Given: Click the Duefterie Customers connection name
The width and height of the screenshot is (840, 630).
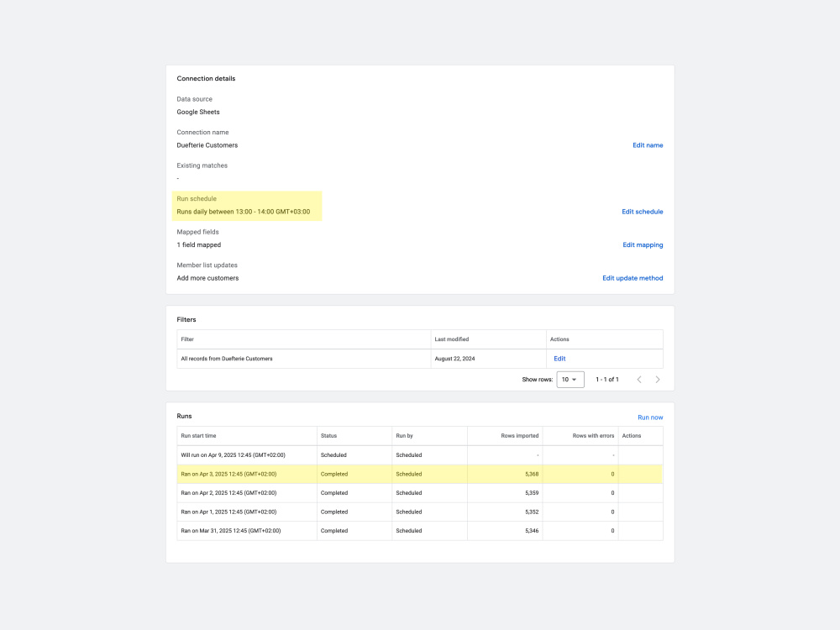Looking at the screenshot, I should (x=207, y=145).
